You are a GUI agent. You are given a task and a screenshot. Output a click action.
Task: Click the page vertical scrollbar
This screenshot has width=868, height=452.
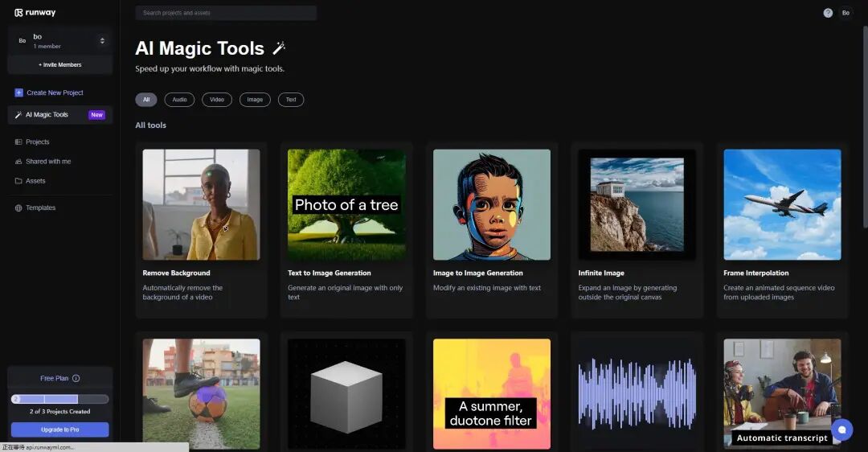pyautogui.click(x=865, y=126)
